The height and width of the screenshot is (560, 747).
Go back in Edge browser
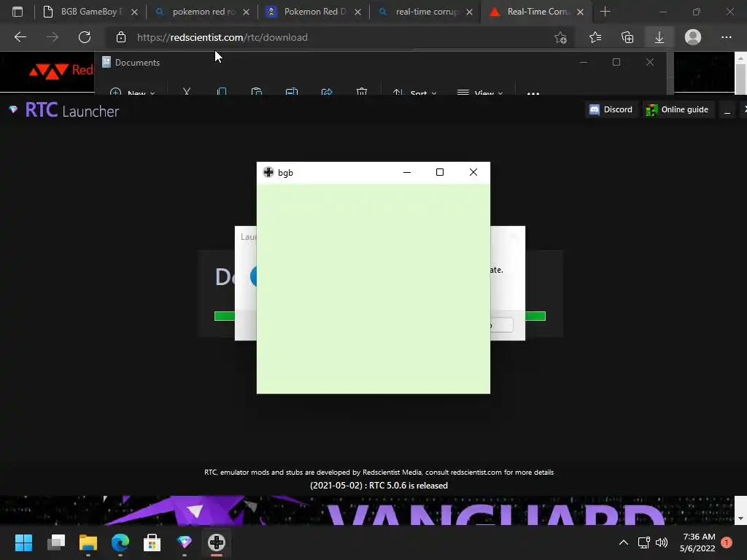click(x=20, y=37)
